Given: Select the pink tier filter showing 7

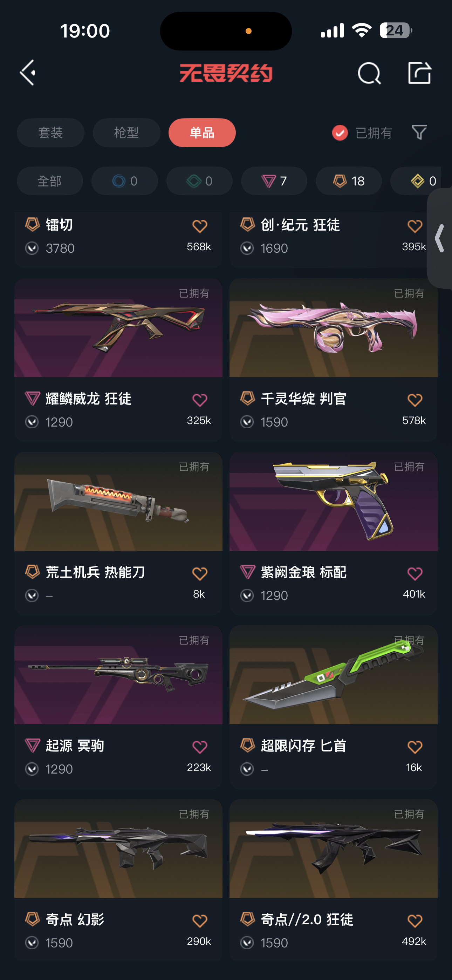Looking at the screenshot, I should pyautogui.click(x=274, y=181).
